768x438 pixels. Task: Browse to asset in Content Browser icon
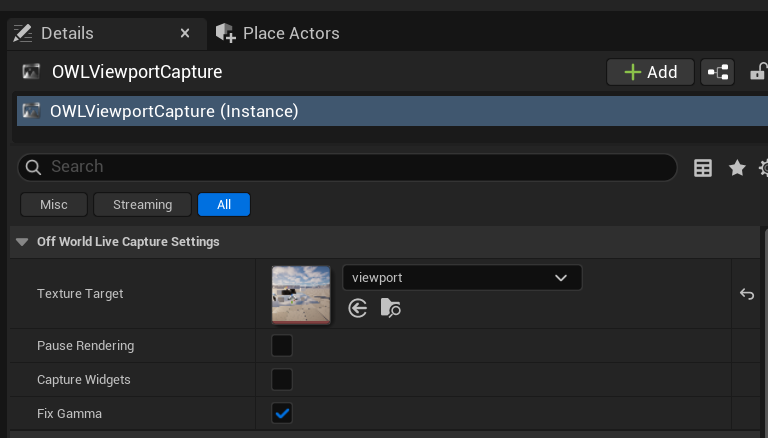390,308
